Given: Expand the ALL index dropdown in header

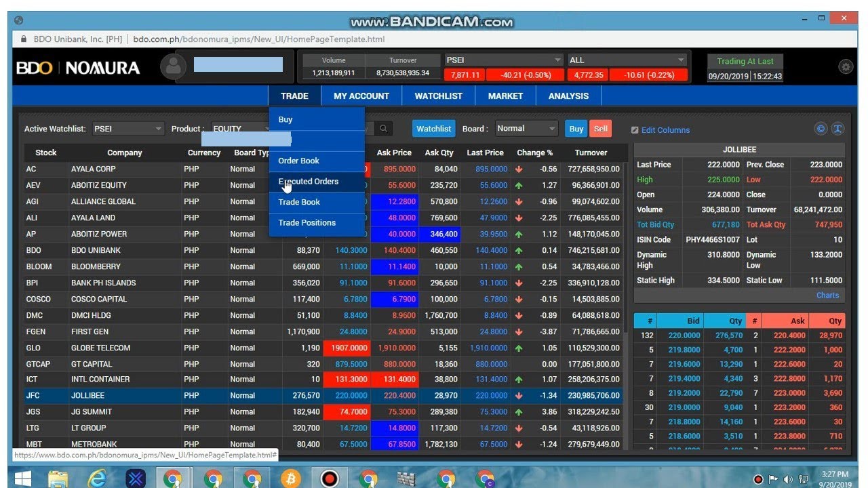Looking at the screenshot, I should pos(628,60).
